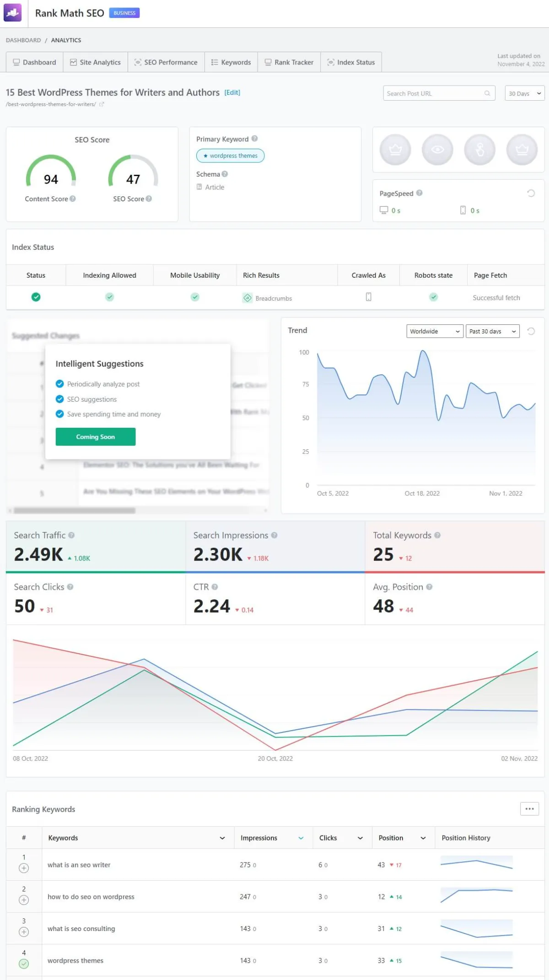Click the Suggested Changes horizontal scrollbar

75,510
